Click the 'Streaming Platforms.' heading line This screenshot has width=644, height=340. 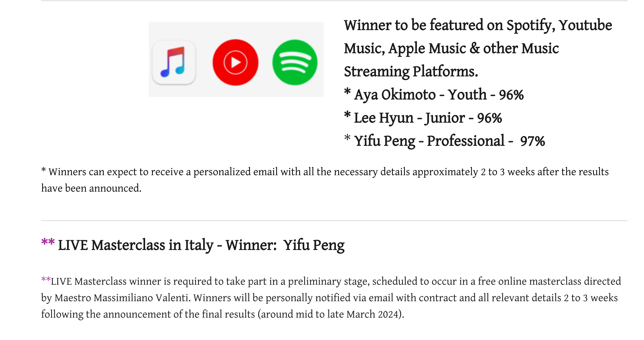(411, 71)
